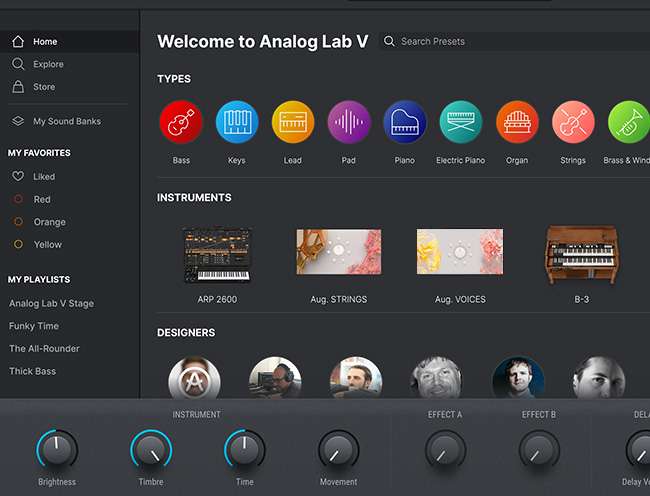Click the INSTRUMENTS section heading

tap(194, 198)
